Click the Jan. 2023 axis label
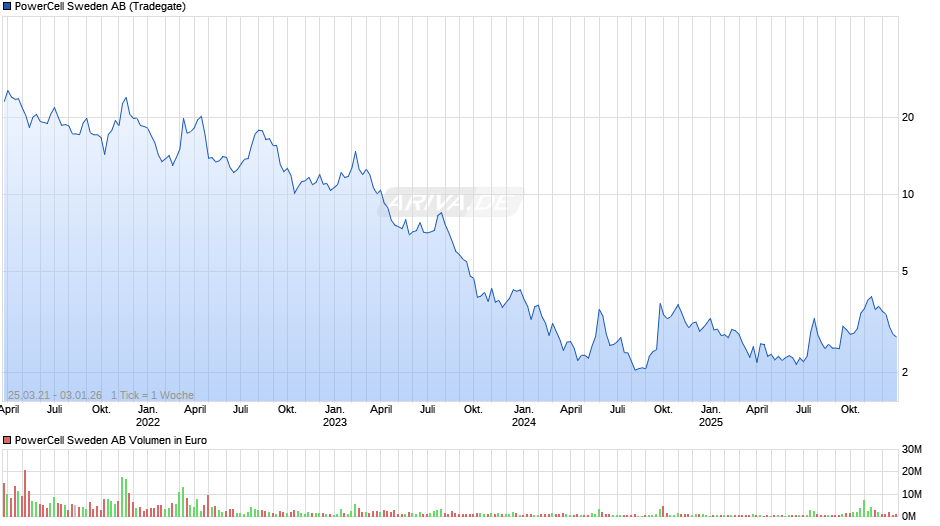Image resolution: width=940 pixels, height=526 pixels. (x=335, y=416)
